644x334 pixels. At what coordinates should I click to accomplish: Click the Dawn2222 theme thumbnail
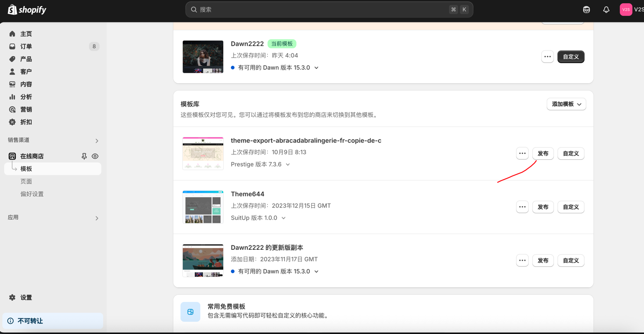point(203,57)
